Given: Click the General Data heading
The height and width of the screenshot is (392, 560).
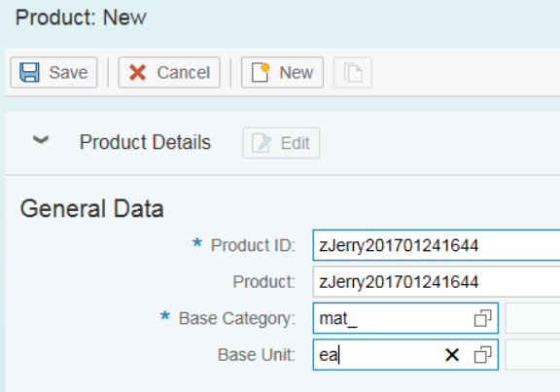Looking at the screenshot, I should tap(91, 209).
